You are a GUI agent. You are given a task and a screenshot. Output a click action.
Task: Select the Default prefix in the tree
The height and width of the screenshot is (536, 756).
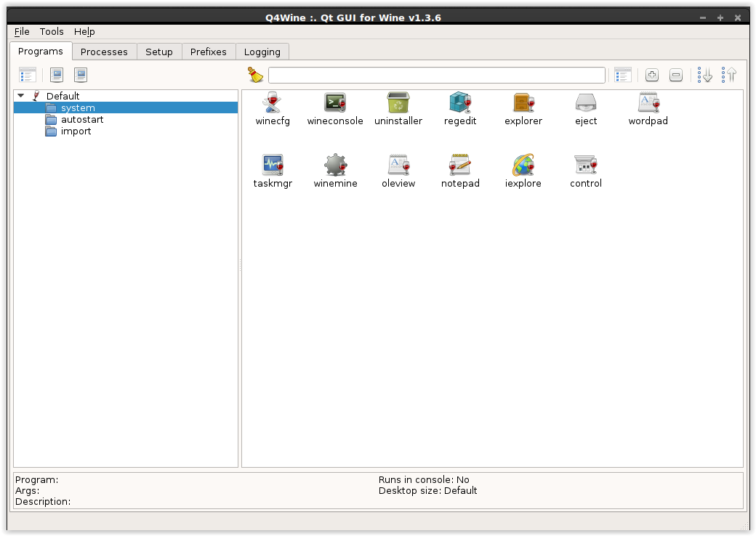click(63, 96)
